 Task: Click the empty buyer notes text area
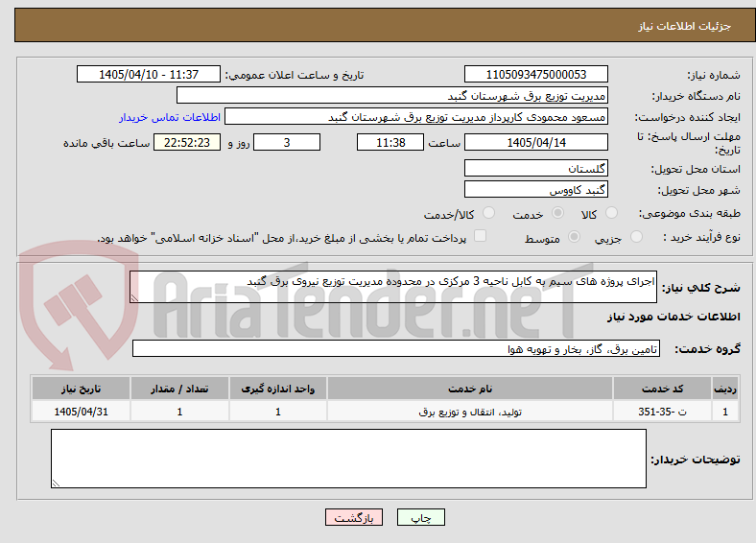click(348, 459)
